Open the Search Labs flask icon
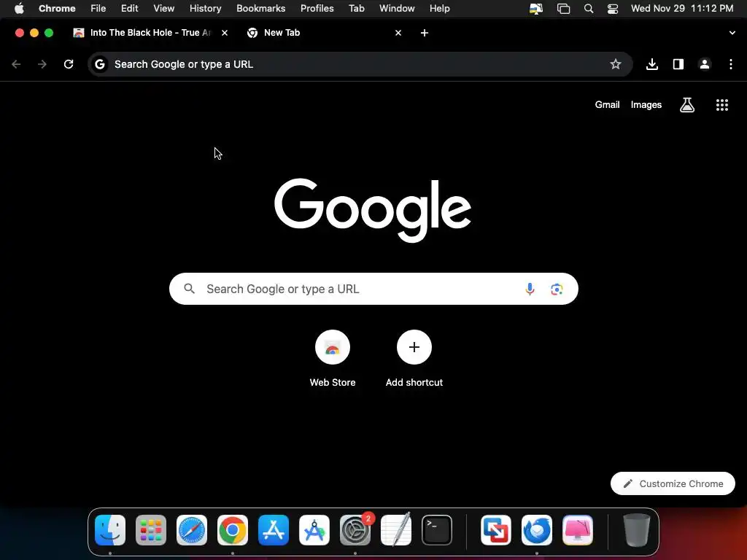 (x=687, y=105)
